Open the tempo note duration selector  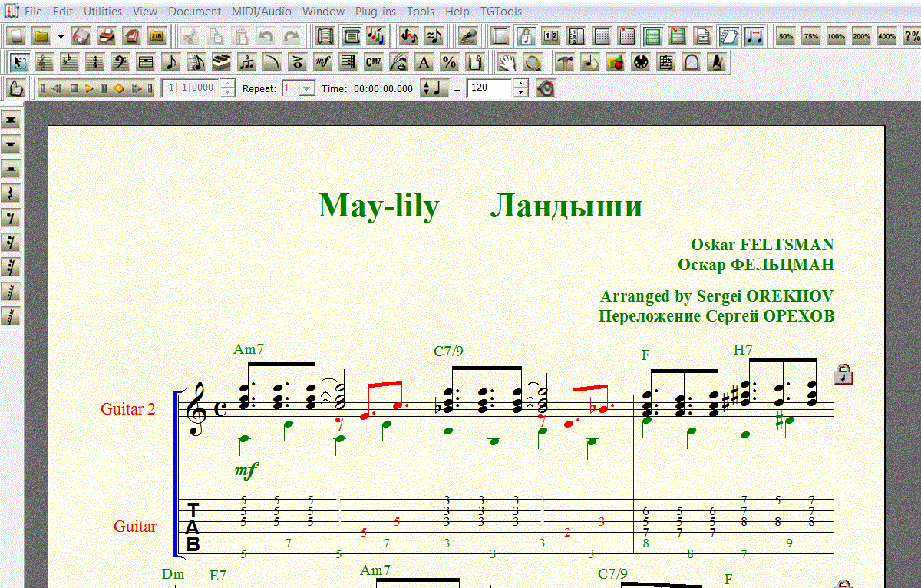(434, 88)
